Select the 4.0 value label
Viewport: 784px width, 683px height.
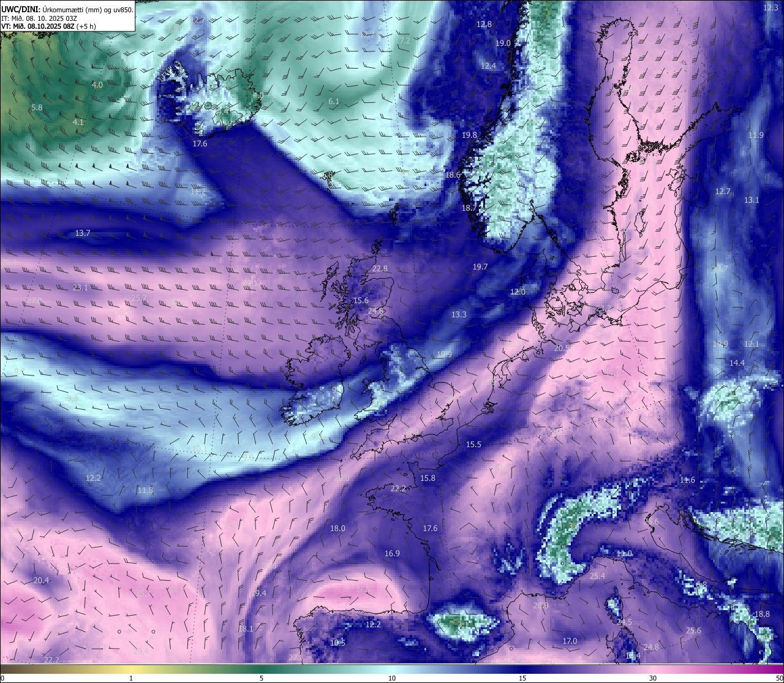coord(97,85)
